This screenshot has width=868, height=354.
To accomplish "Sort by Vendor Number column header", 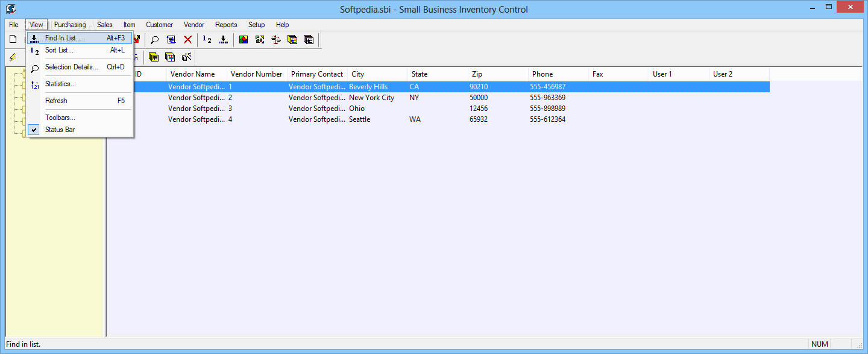I will coord(257,74).
